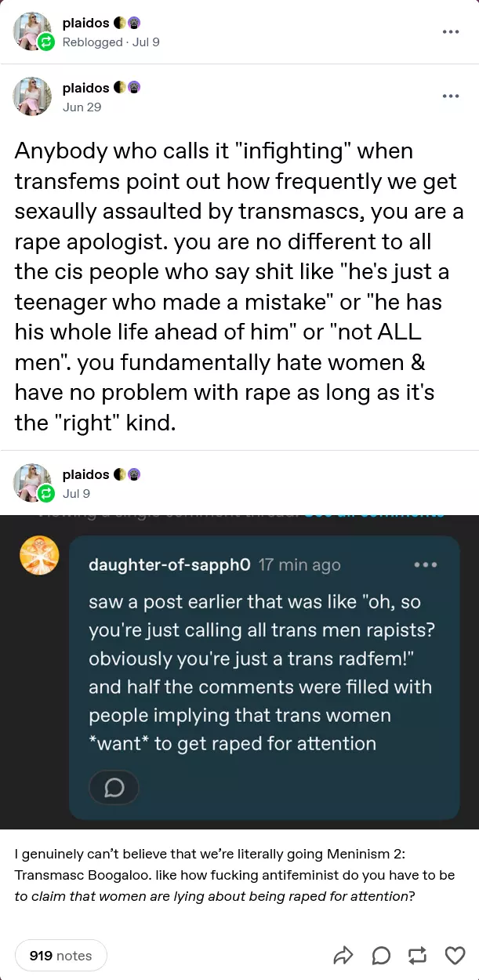View the 919 notes
The height and width of the screenshot is (980, 479).
pos(60,955)
